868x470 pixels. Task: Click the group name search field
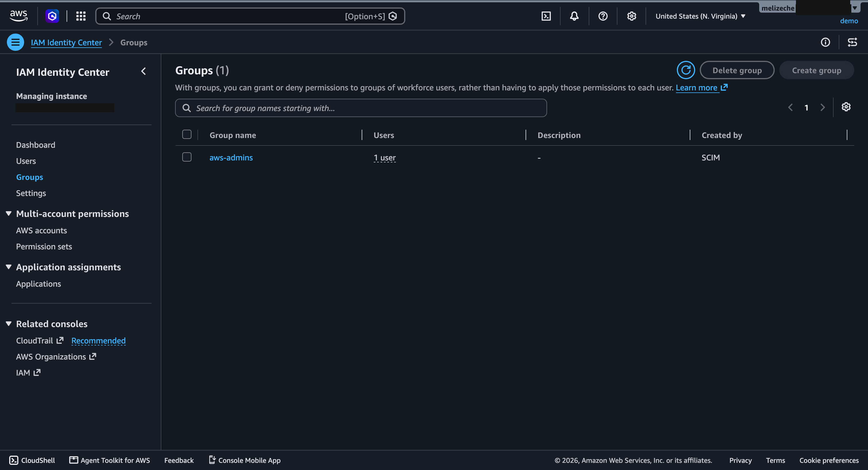(x=361, y=108)
